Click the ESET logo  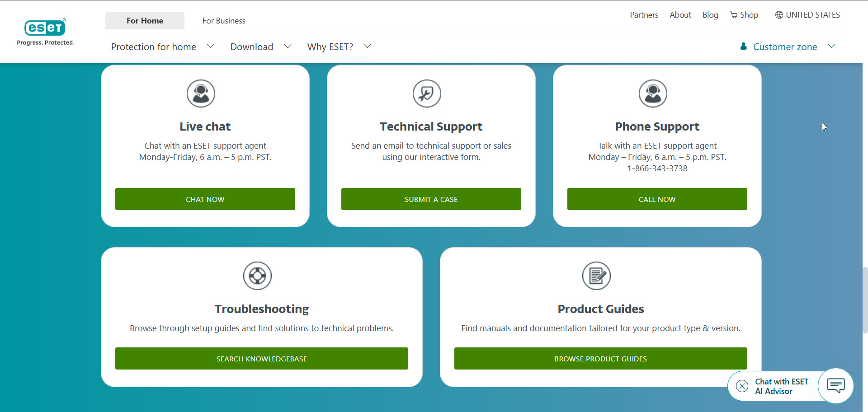pos(45,28)
